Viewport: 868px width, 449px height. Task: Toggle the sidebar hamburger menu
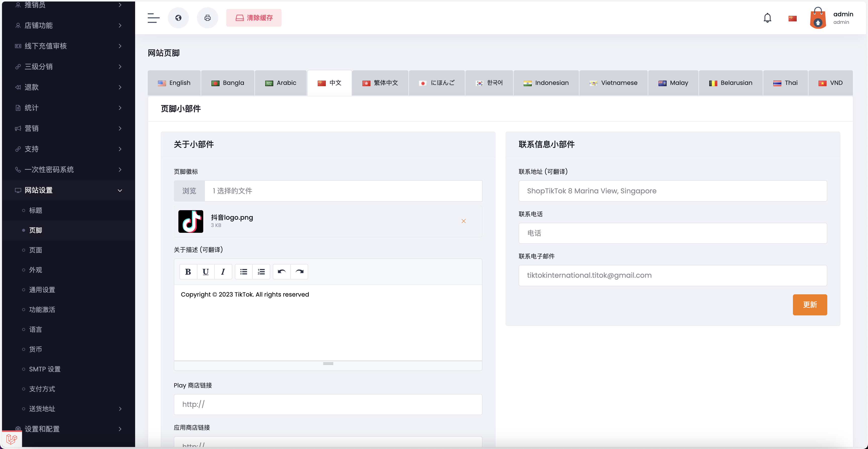(153, 18)
